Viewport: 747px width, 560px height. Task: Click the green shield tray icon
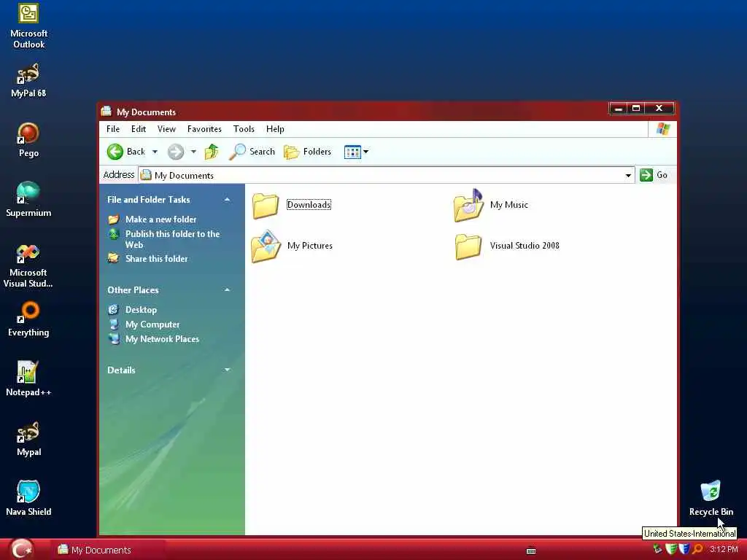tap(671, 550)
